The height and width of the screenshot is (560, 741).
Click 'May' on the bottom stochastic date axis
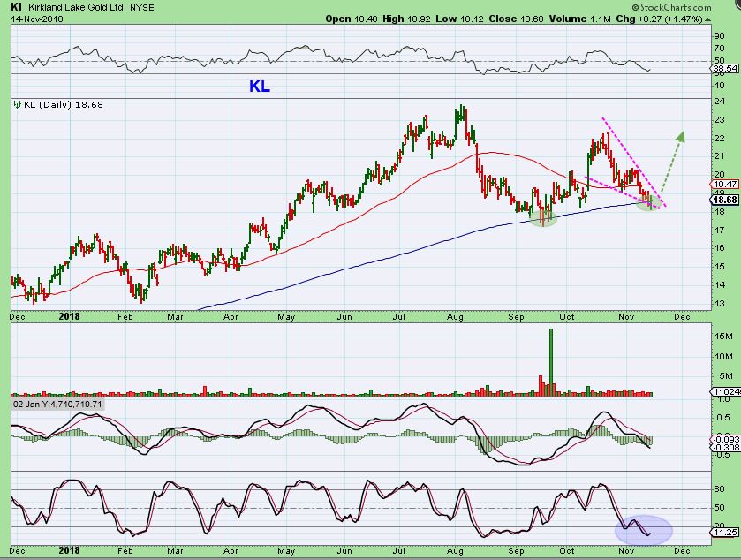[286, 551]
